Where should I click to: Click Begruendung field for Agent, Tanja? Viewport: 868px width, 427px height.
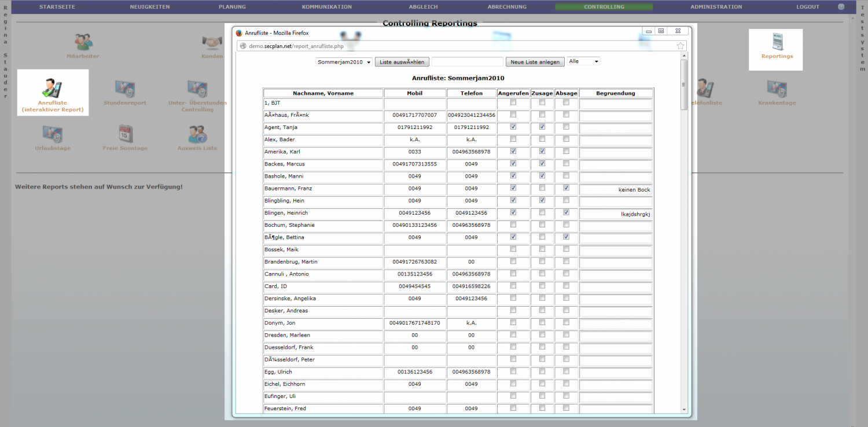(x=616, y=128)
